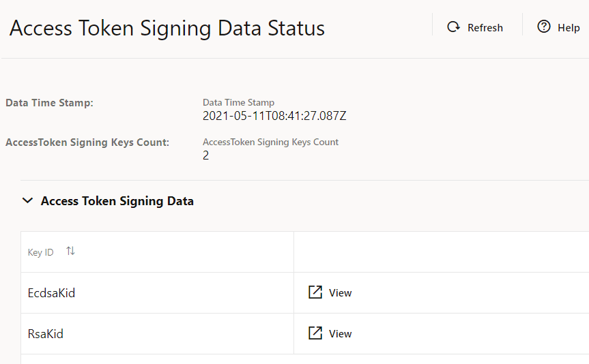The width and height of the screenshot is (589, 364).
Task: Click the RsaKid row open-external icon
Action: click(x=315, y=333)
